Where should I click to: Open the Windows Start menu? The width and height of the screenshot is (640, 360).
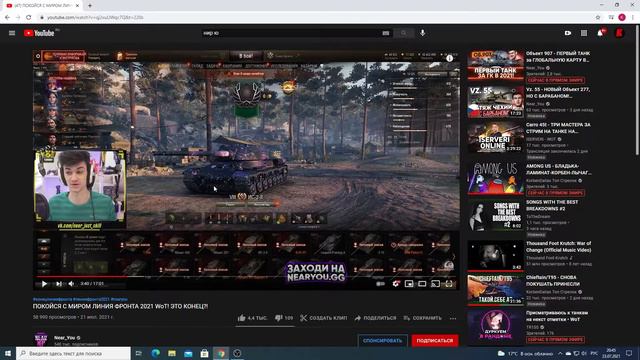[x=8, y=353]
